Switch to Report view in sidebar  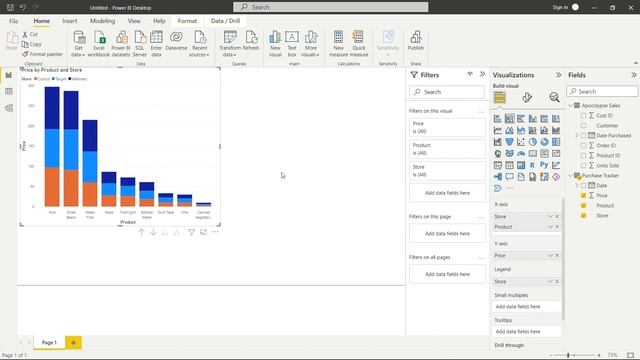point(9,75)
